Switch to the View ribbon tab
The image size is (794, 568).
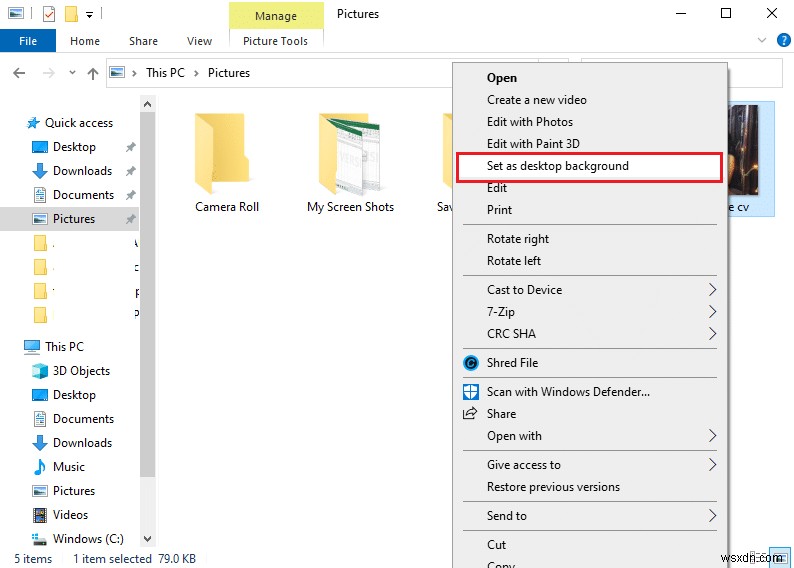click(199, 41)
